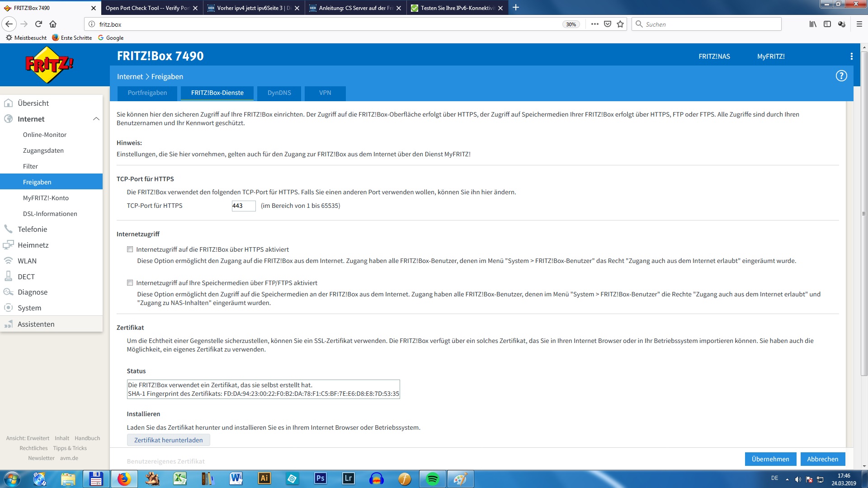This screenshot has width=868, height=488.
Task: Select the FRITZ!Box-Dienste tab
Action: pos(217,93)
